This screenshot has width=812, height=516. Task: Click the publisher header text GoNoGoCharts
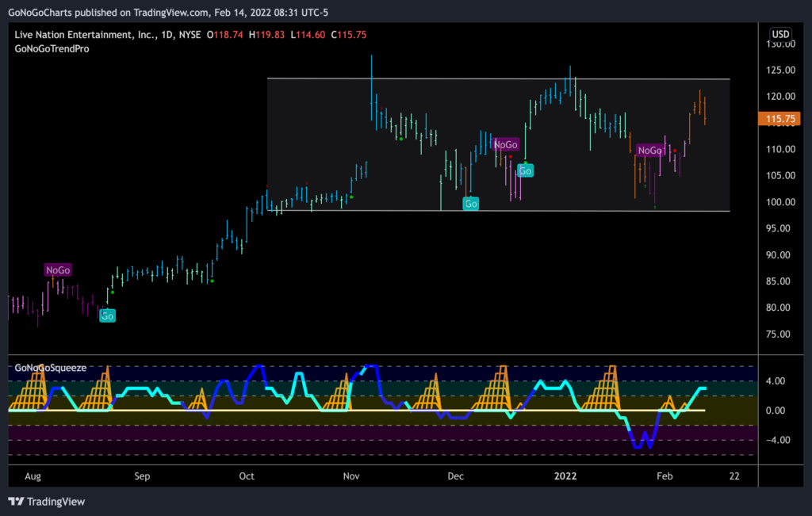coord(40,13)
